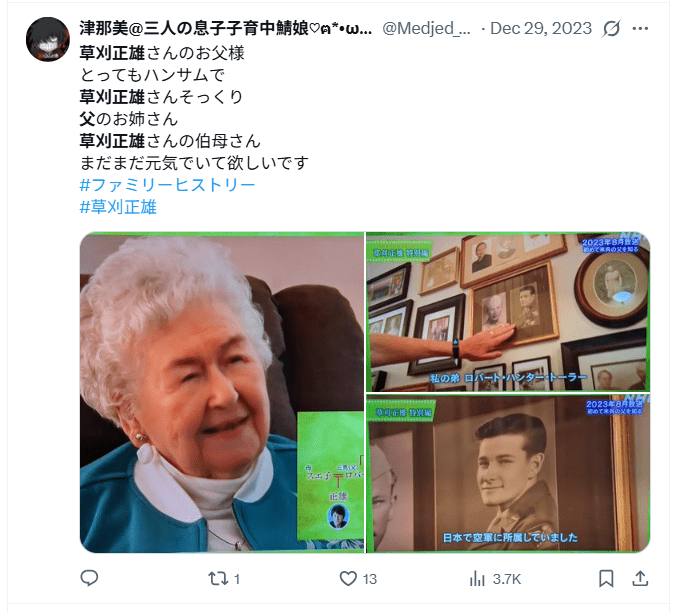Click the @Medjed_ username handle
The image size is (677, 613).
[x=426, y=28]
